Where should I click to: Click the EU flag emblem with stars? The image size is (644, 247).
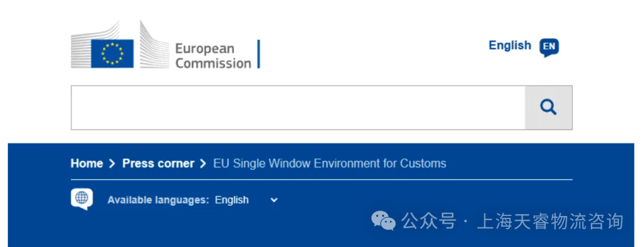112,53
